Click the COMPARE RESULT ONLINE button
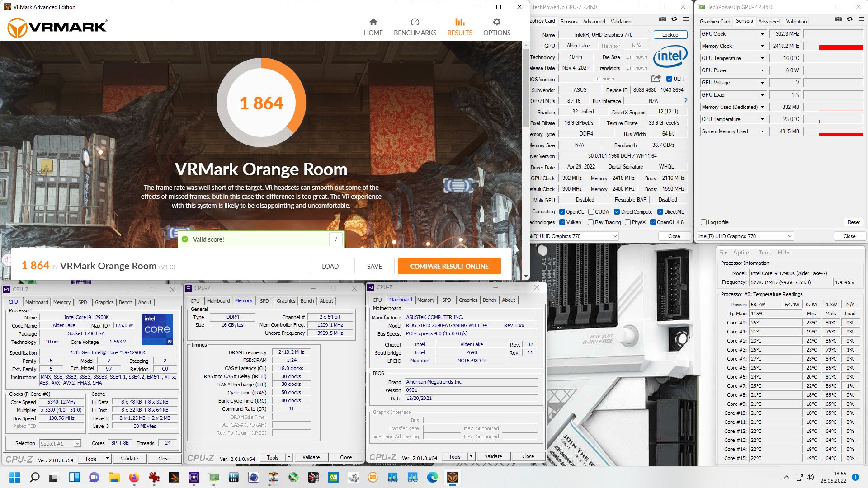 (449, 266)
